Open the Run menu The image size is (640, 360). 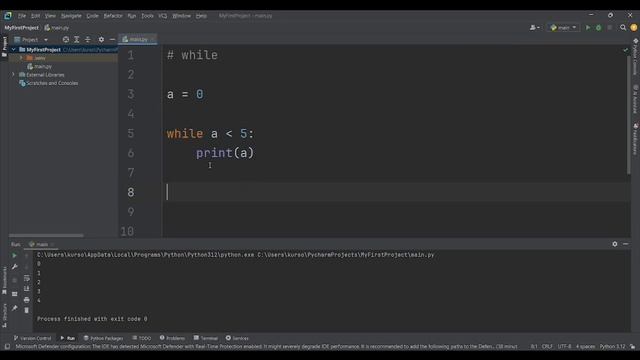131,16
